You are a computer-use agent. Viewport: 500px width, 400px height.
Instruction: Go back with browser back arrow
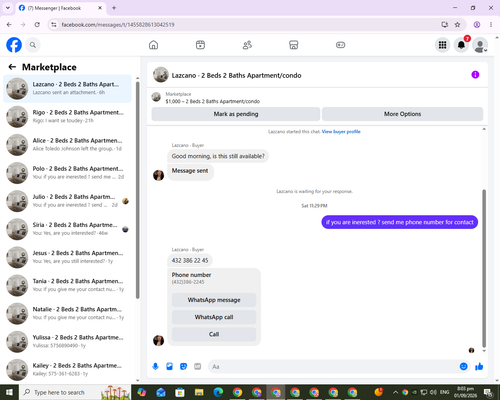pos(9,24)
